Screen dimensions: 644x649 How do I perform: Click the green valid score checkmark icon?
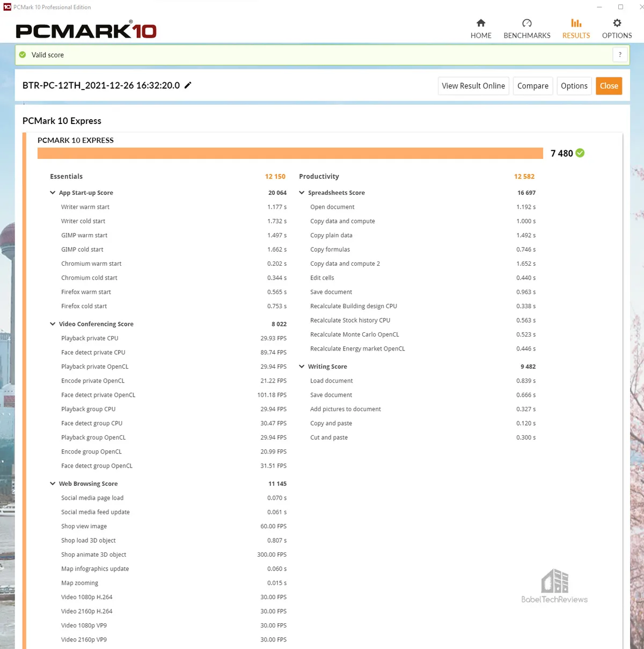pyautogui.click(x=23, y=55)
